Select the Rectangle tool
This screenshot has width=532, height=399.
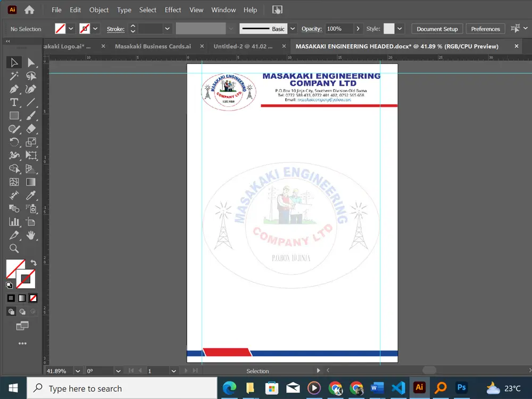tap(14, 115)
